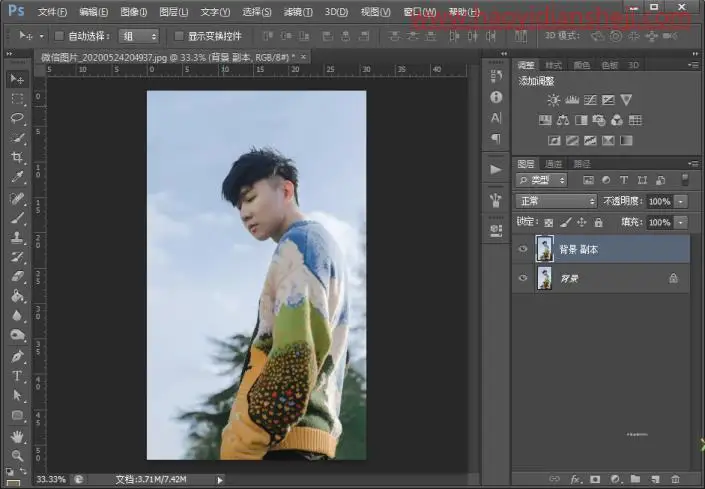Select the Lasso tool
The width and height of the screenshot is (705, 489).
[17, 118]
